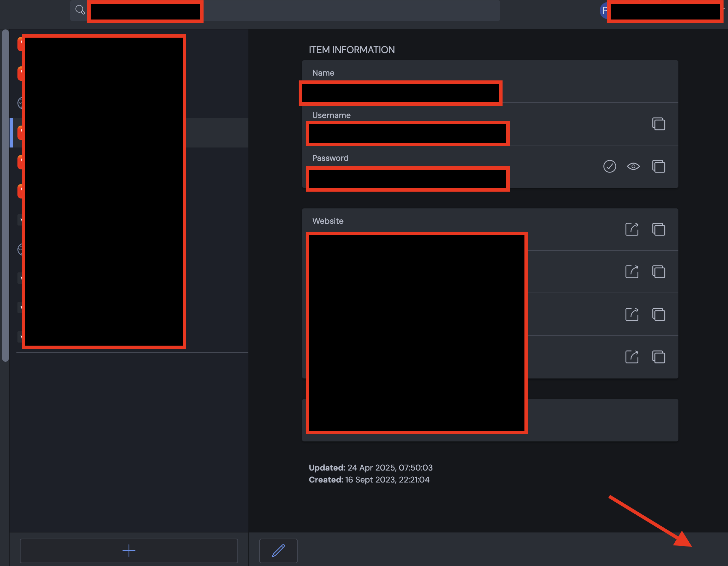The image size is (728, 566).
Task: Click the search magnifier icon
Action: coord(80,10)
